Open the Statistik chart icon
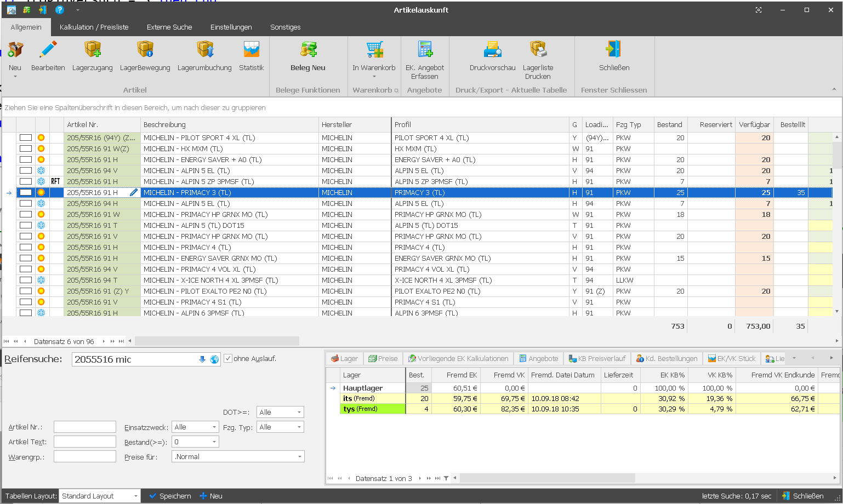The height and width of the screenshot is (504, 843). (x=251, y=50)
